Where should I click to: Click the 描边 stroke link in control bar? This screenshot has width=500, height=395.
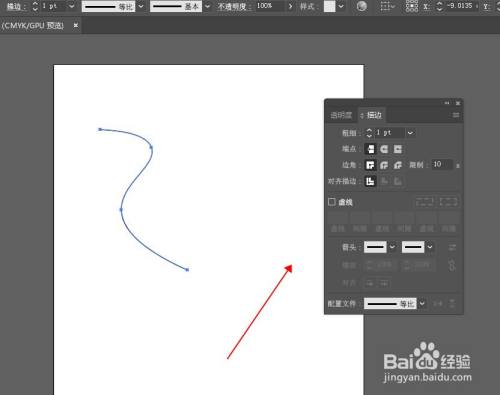[x=15, y=6]
